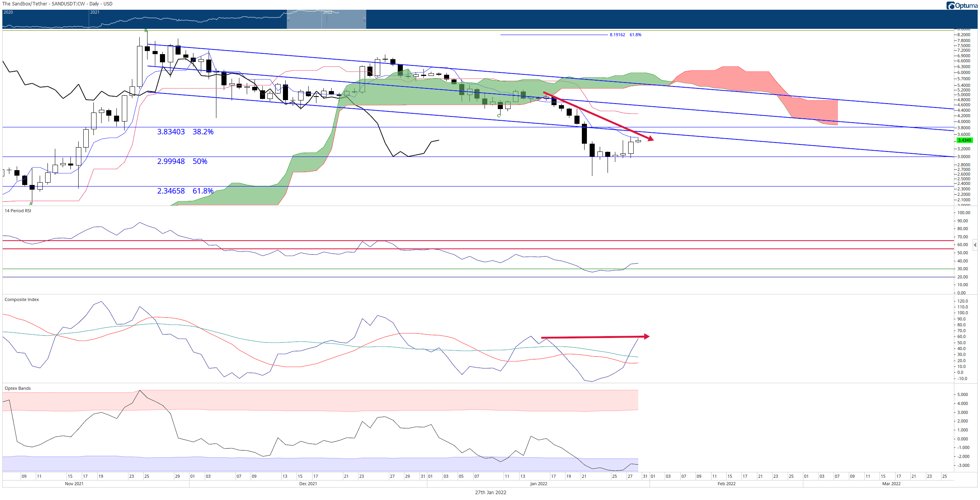The image size is (980, 500).
Task: Select the green 3.4349 last price tag
Action: 964,140
